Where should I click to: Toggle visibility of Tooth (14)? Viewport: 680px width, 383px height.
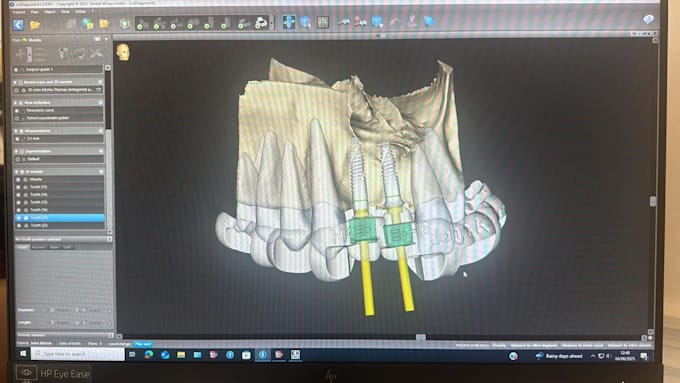[18, 195]
